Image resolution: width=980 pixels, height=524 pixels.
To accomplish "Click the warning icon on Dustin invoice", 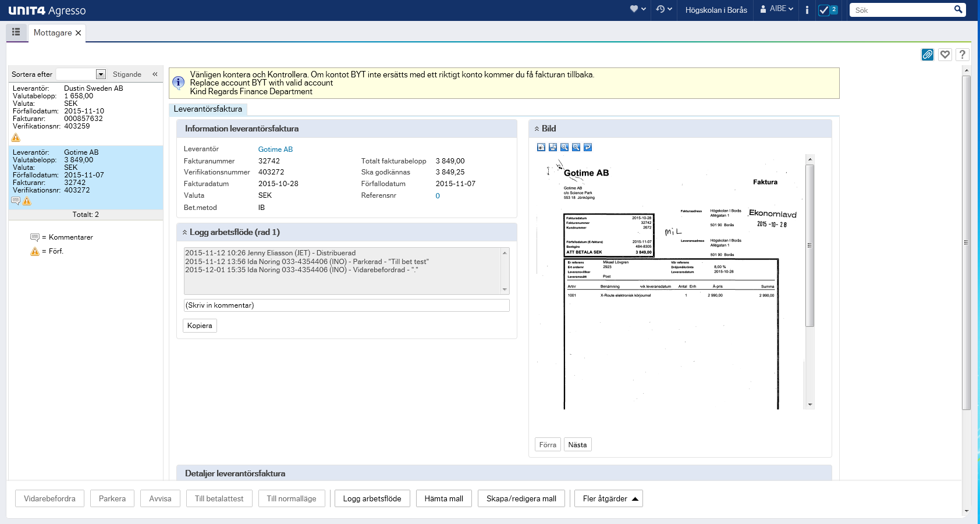I will [x=16, y=138].
